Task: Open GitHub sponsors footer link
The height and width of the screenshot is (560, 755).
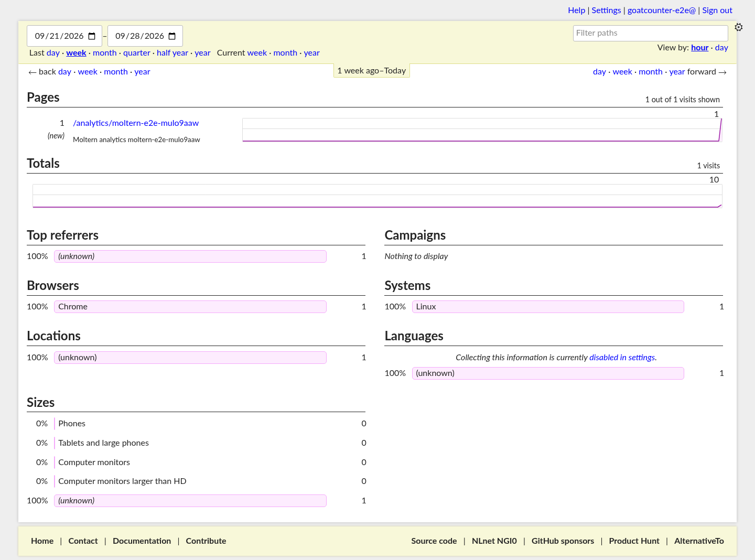Action: click(x=563, y=541)
